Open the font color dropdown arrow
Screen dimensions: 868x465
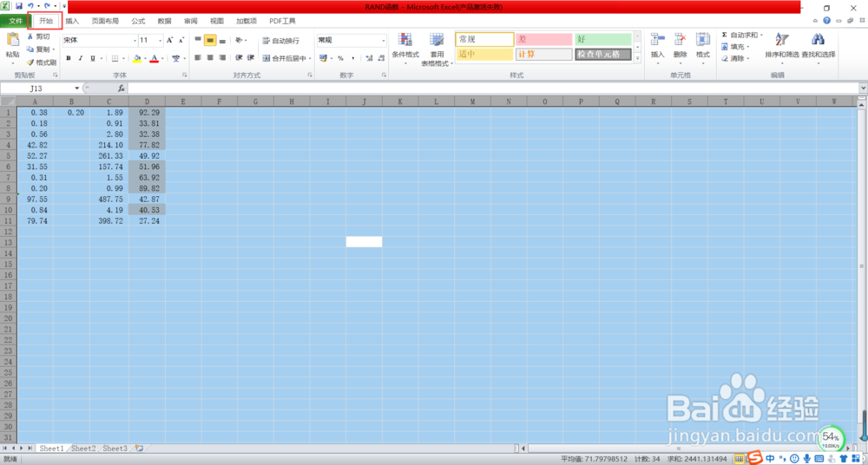coord(162,58)
